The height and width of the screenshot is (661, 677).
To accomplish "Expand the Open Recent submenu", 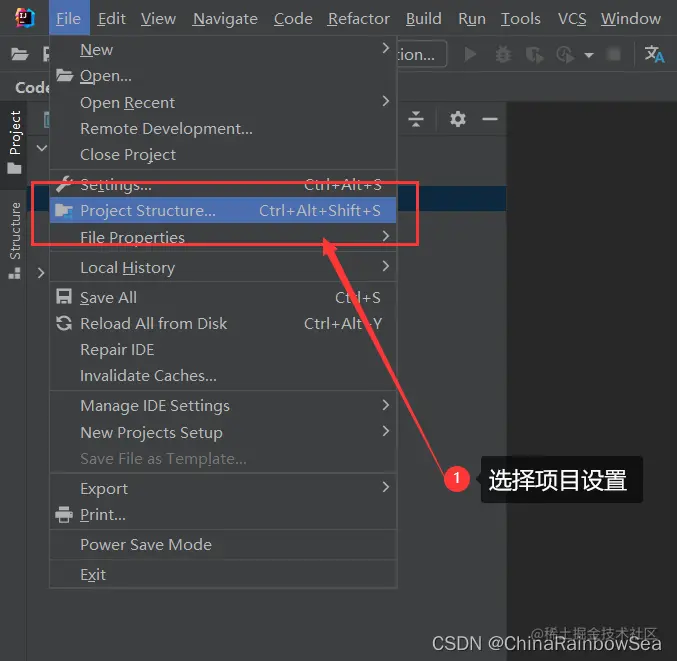I will 223,102.
